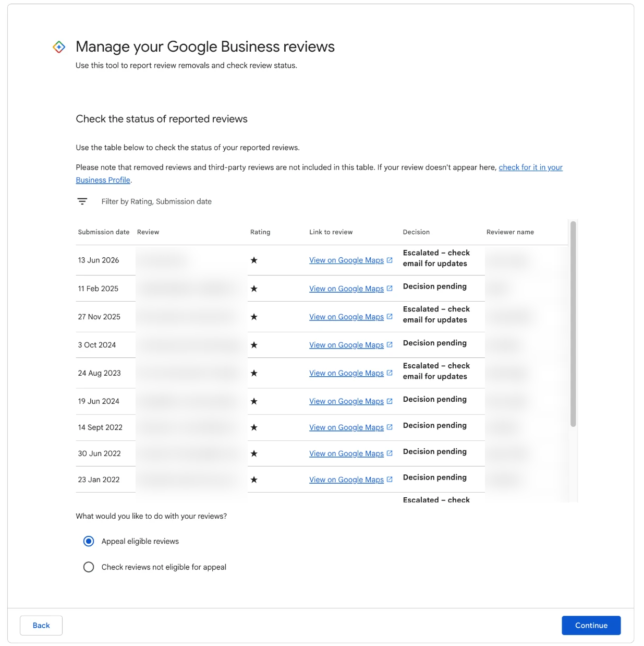Open View on Google Maps for 11 Feb 2025
Image resolution: width=644 pixels, height=646 pixels.
click(346, 289)
